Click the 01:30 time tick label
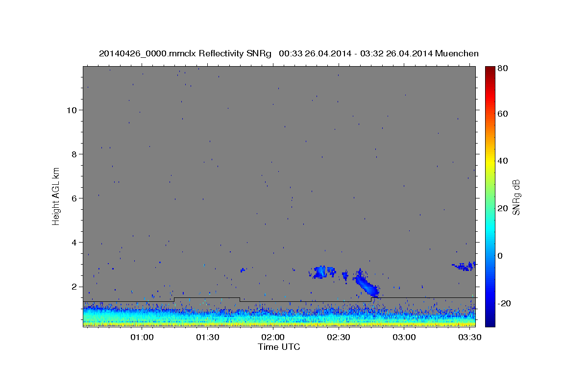Image resolution: width=588 pixels, height=392 pixels. click(x=208, y=338)
